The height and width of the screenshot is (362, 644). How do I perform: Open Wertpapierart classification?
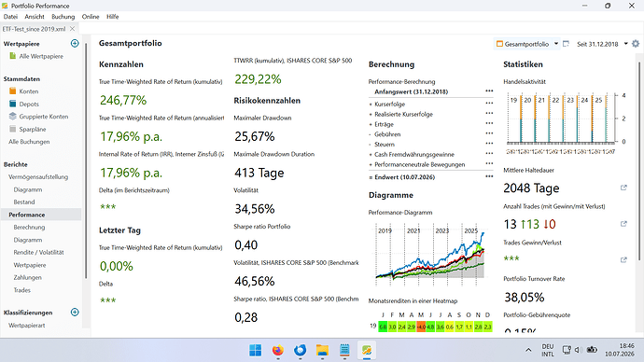click(27, 325)
